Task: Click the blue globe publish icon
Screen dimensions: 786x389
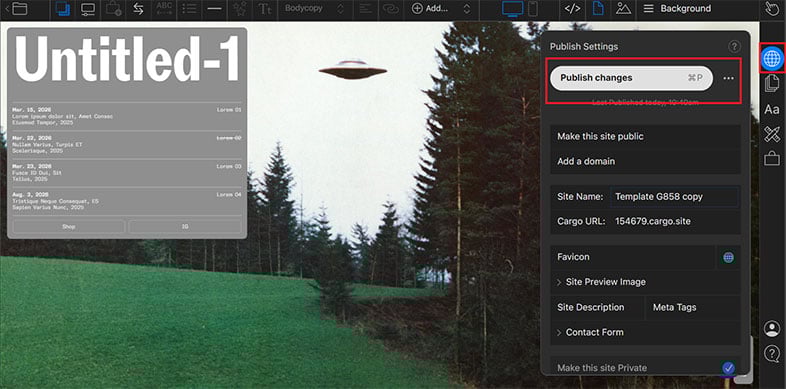Action: click(x=772, y=59)
